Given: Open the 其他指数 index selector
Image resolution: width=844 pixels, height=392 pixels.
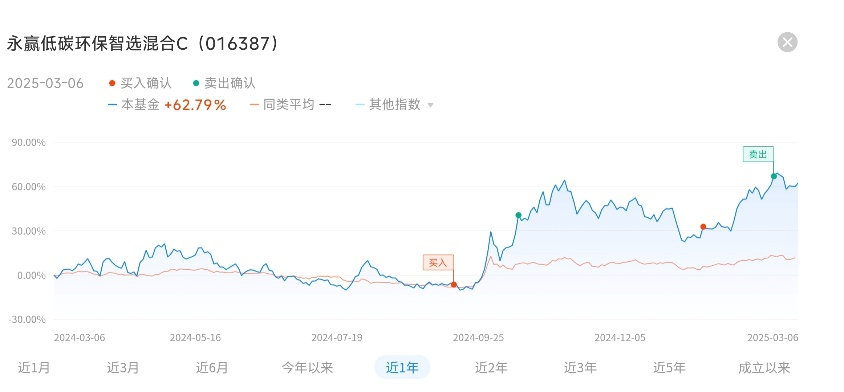Looking at the screenshot, I should tap(394, 105).
